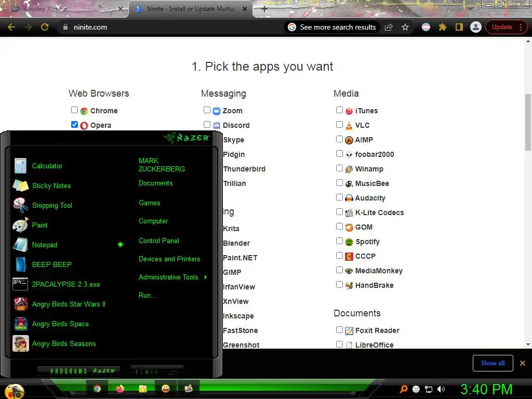Viewport: 532px width, 399px height.
Task: Choose Run... from the start menu
Action: click(x=148, y=296)
